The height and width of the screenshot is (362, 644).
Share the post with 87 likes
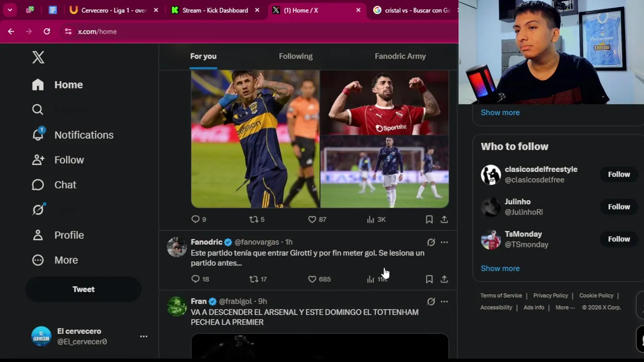pyautogui.click(x=444, y=219)
